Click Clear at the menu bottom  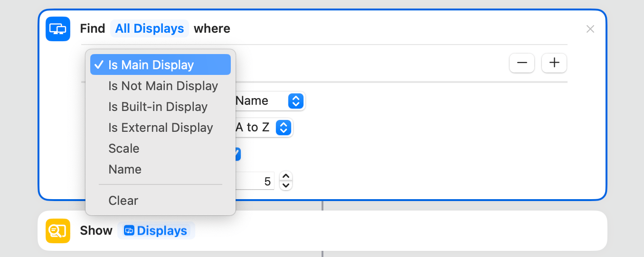(x=123, y=201)
